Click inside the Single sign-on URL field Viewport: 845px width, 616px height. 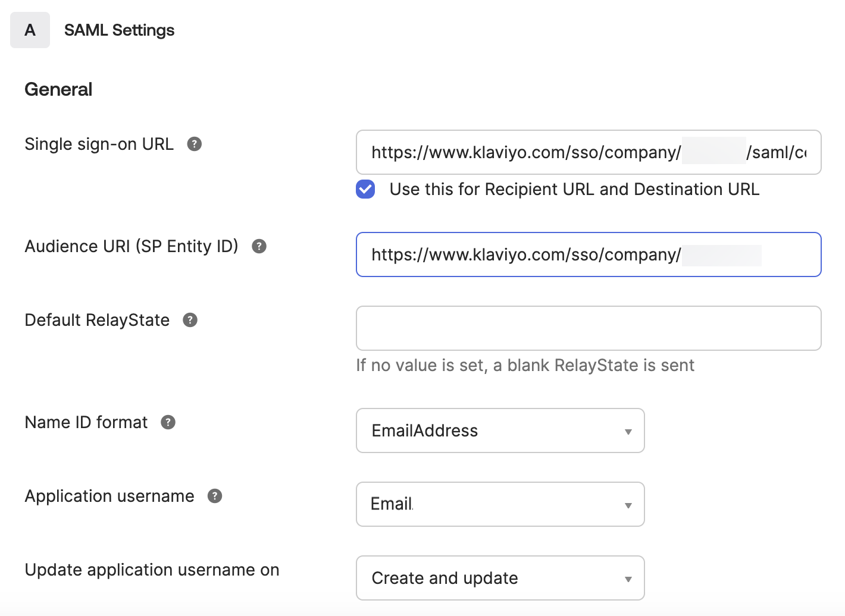(x=588, y=152)
